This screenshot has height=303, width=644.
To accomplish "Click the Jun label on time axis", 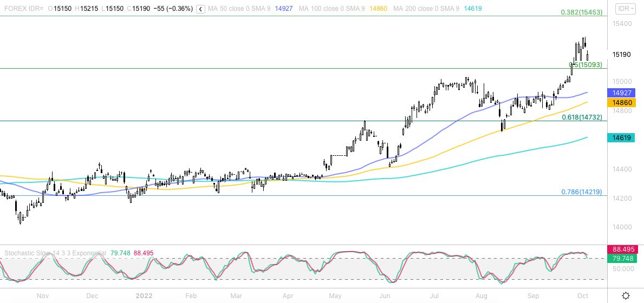I will [385, 295].
